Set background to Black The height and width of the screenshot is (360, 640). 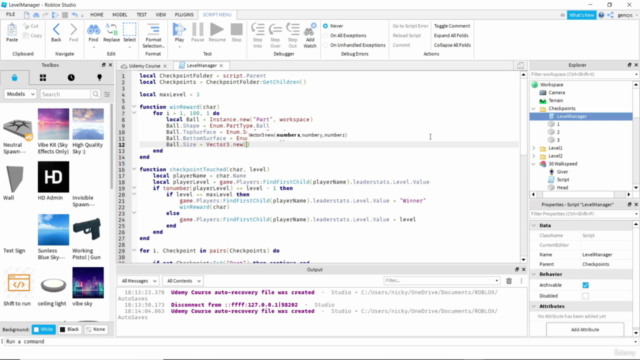click(69, 329)
